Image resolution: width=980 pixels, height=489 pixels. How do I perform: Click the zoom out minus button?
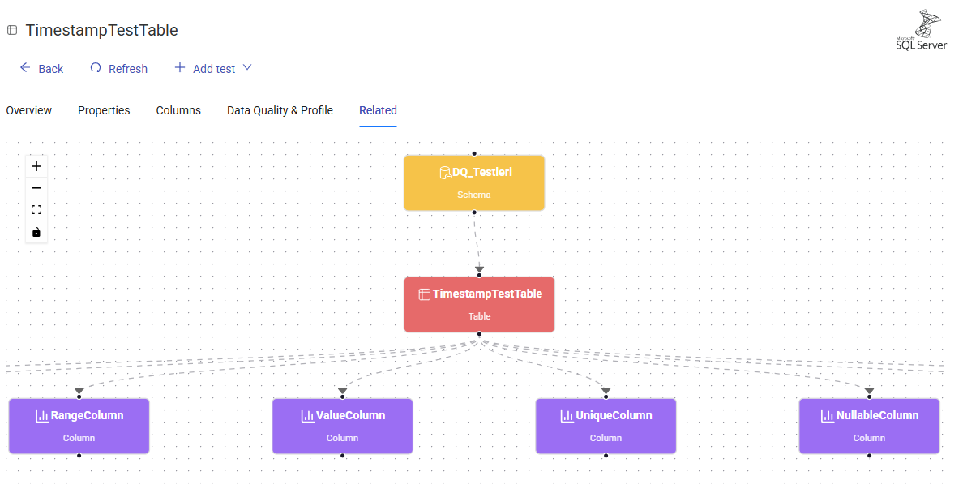(36, 188)
